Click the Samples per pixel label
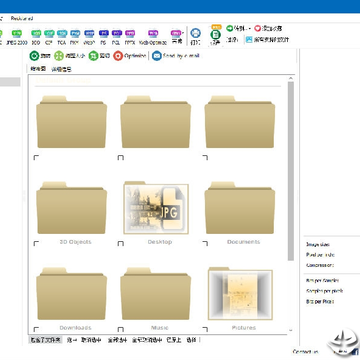 pyautogui.click(x=324, y=291)
